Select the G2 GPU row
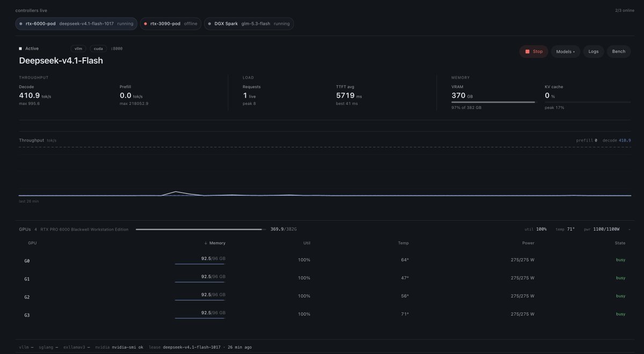Viewport: 644px width, 354px height. 324,296
